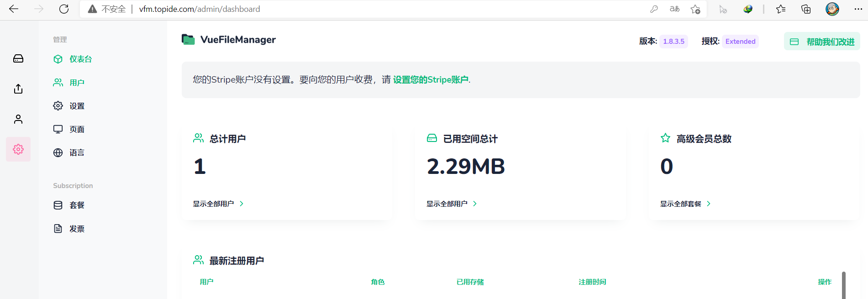This screenshot has width=868, height=299.
Task: Open 页面 pages menu item
Action: pos(69,129)
